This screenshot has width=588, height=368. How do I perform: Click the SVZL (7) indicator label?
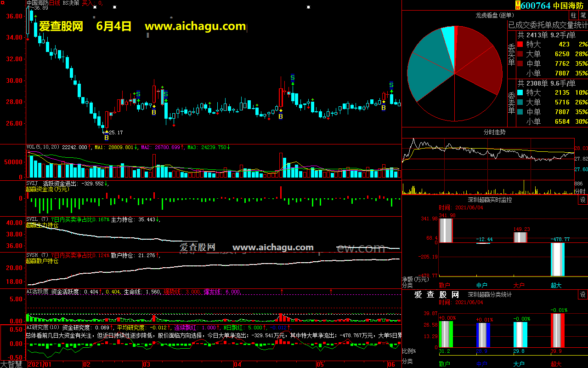[x=38, y=219]
